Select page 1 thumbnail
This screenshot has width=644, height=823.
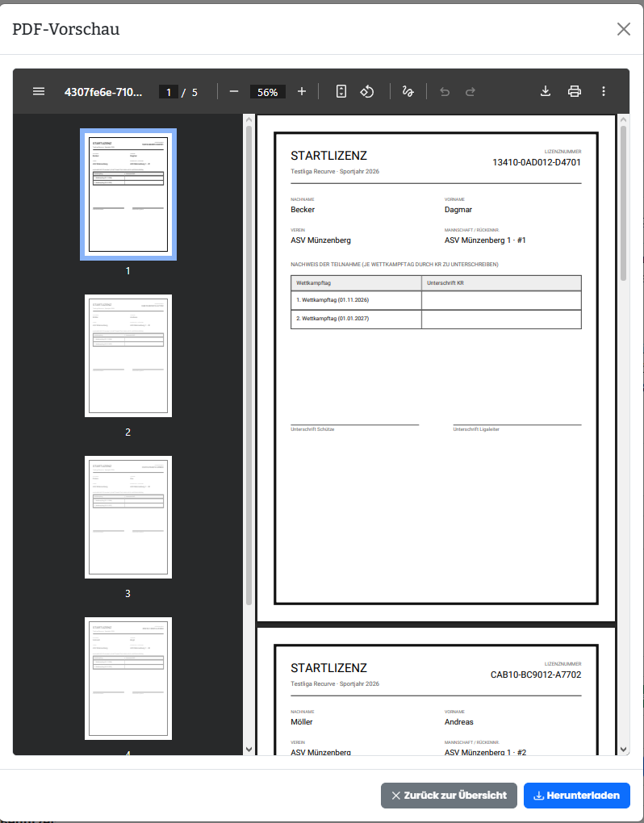pos(128,194)
